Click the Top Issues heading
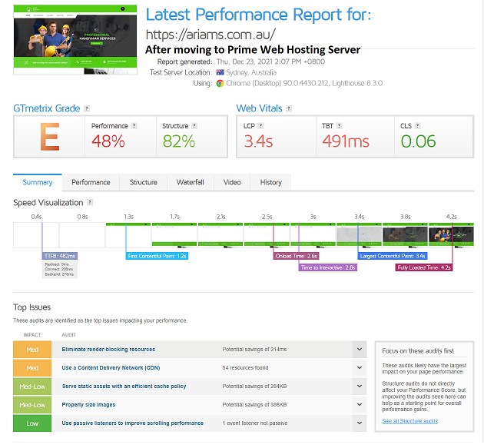Image resolution: width=484 pixels, height=448 pixels. point(31,307)
